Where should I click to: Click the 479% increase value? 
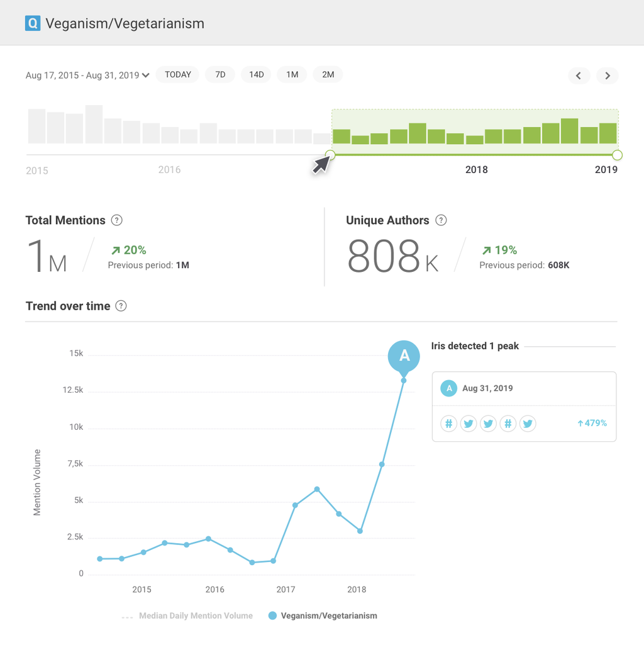click(x=592, y=424)
